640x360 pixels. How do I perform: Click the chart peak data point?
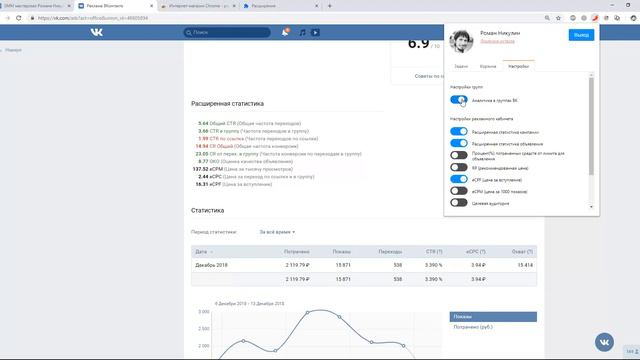tap(308, 312)
